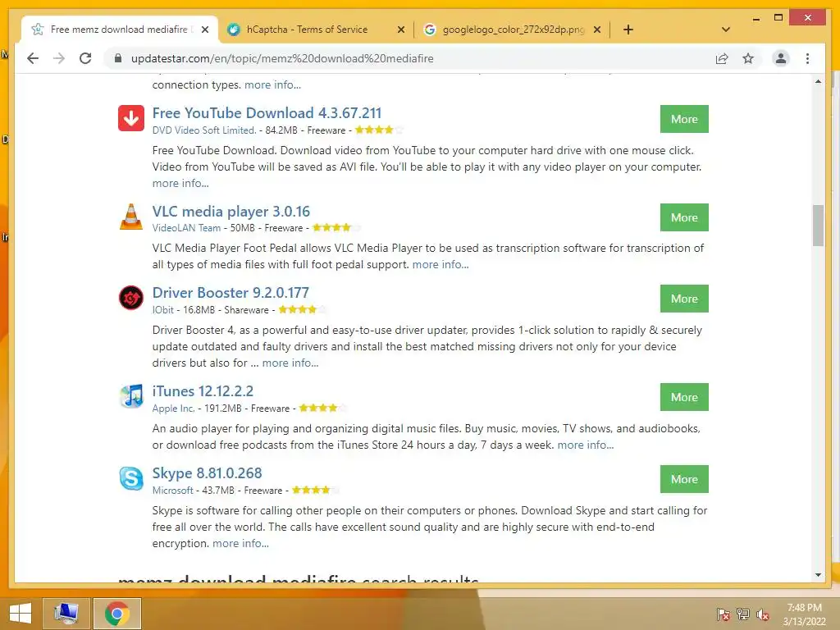Click the share page icon
The height and width of the screenshot is (630, 840).
pos(722,58)
